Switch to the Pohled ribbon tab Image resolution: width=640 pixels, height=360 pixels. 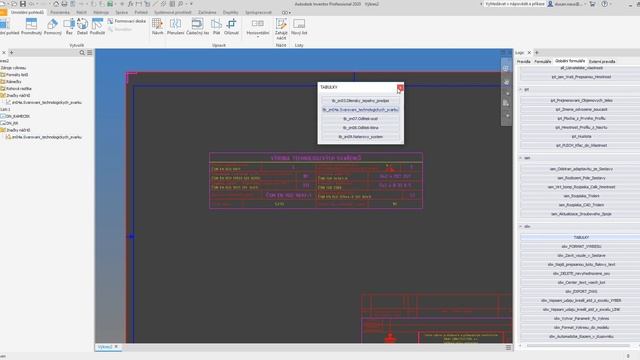(x=141, y=13)
